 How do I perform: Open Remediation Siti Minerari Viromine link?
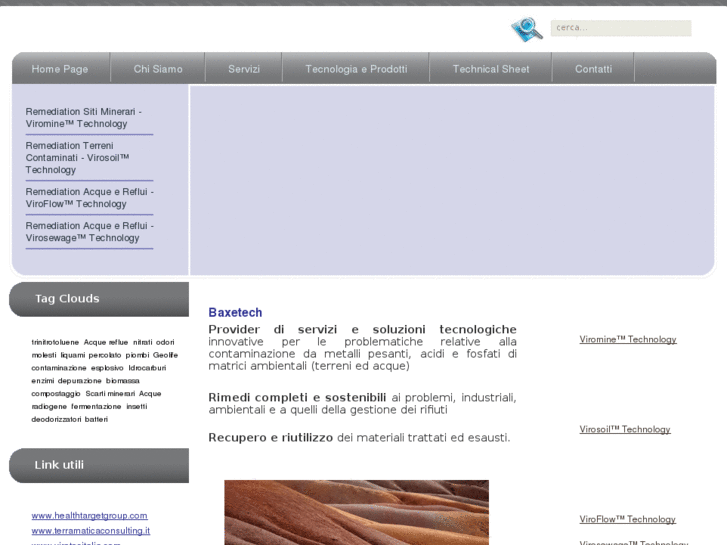tap(84, 118)
